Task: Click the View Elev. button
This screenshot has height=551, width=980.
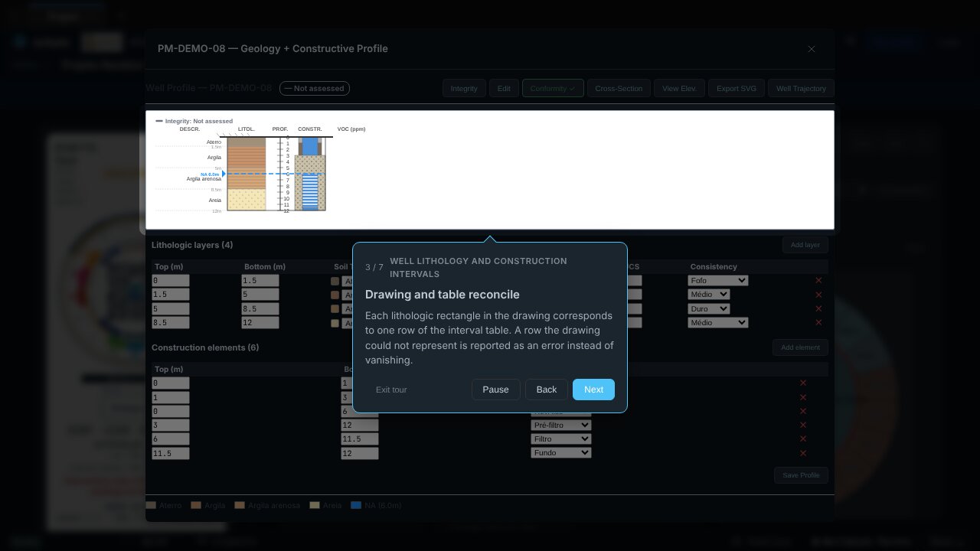Action: (x=679, y=89)
